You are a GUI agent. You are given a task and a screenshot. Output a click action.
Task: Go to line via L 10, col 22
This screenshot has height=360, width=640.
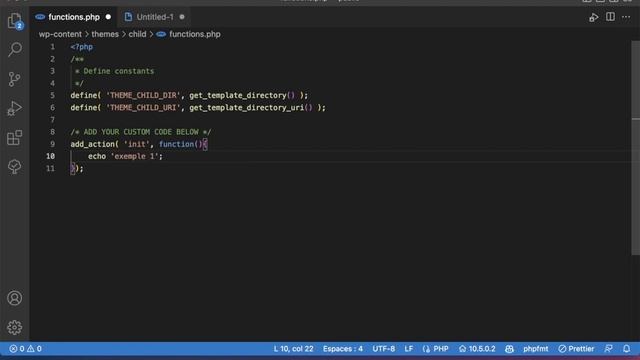293,349
